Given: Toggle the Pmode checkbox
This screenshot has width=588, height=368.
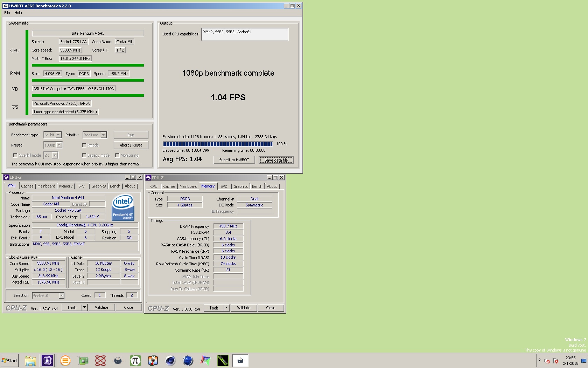Looking at the screenshot, I should tap(84, 145).
